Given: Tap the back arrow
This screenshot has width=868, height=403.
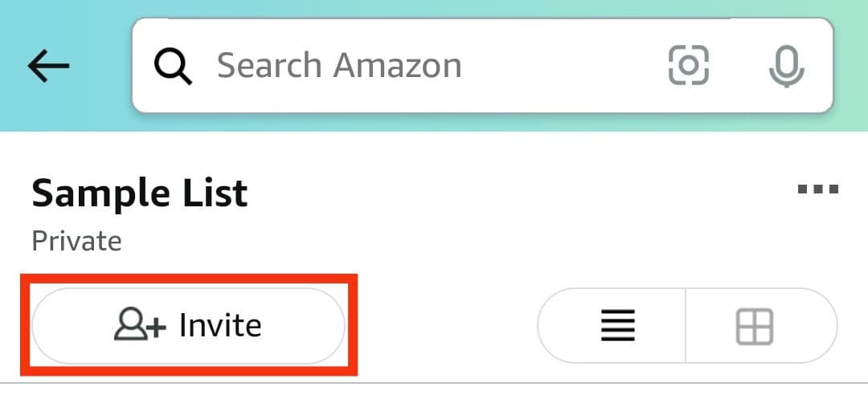Looking at the screenshot, I should [x=48, y=66].
